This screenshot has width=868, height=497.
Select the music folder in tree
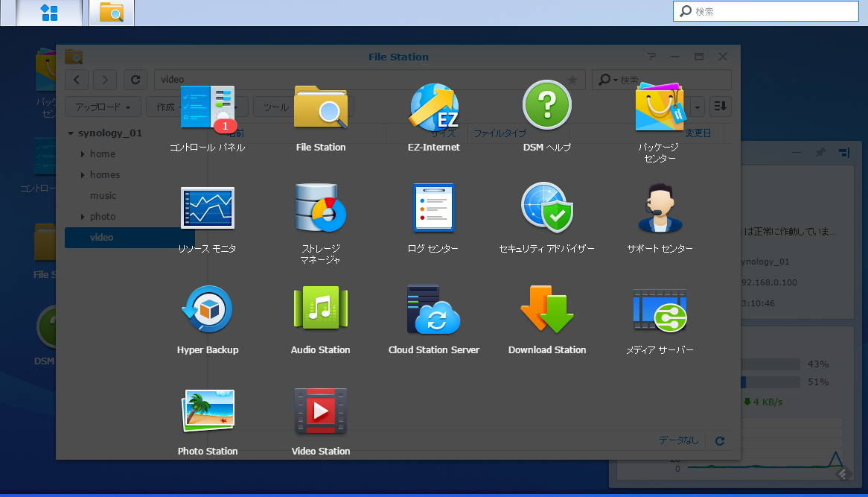103,195
